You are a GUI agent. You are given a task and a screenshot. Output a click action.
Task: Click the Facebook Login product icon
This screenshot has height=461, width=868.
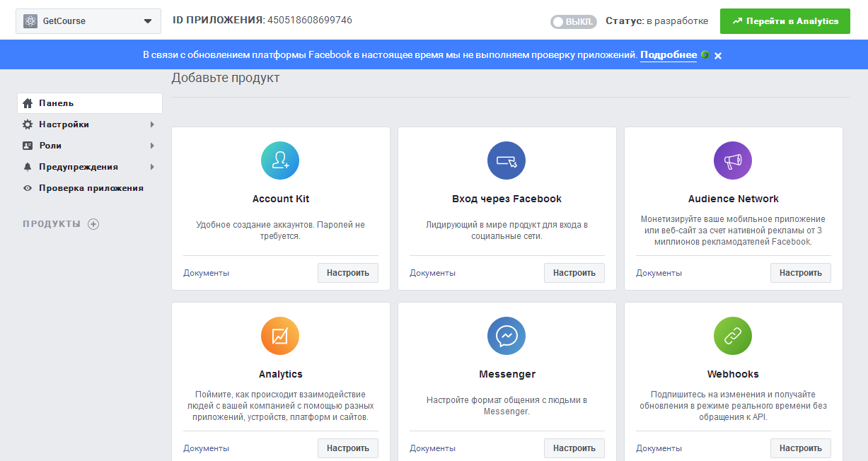pyautogui.click(x=507, y=161)
